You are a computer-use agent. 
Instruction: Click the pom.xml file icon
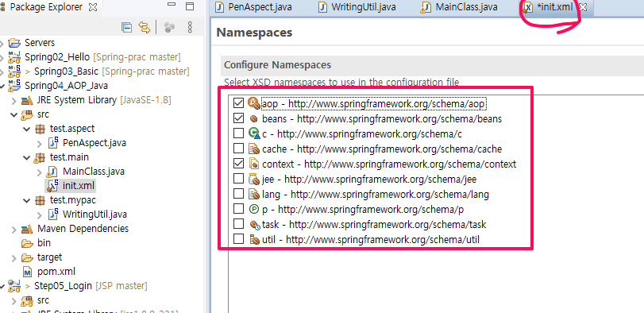point(28,272)
